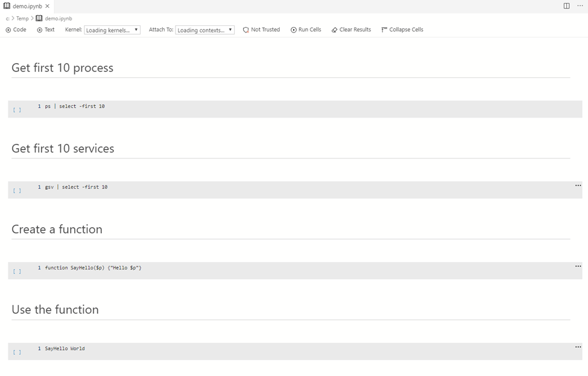Open the Kernel dropdown
This screenshot has height=376, width=588.
point(112,30)
